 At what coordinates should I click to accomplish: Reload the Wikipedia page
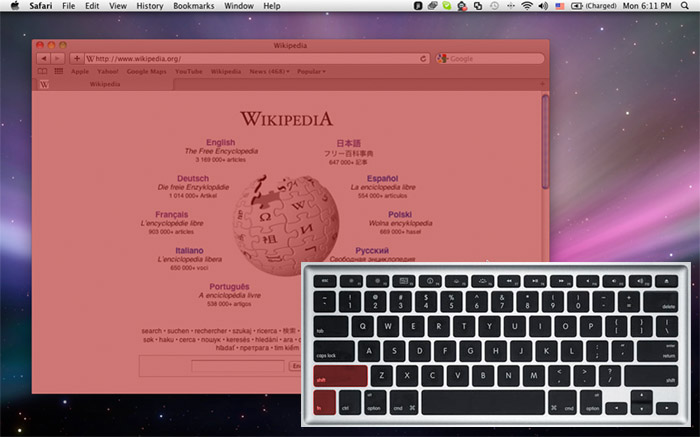[423, 58]
